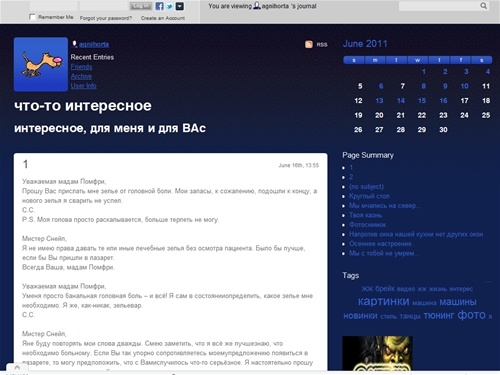Select the large машины tag
The image size is (500, 375).
(458, 302)
